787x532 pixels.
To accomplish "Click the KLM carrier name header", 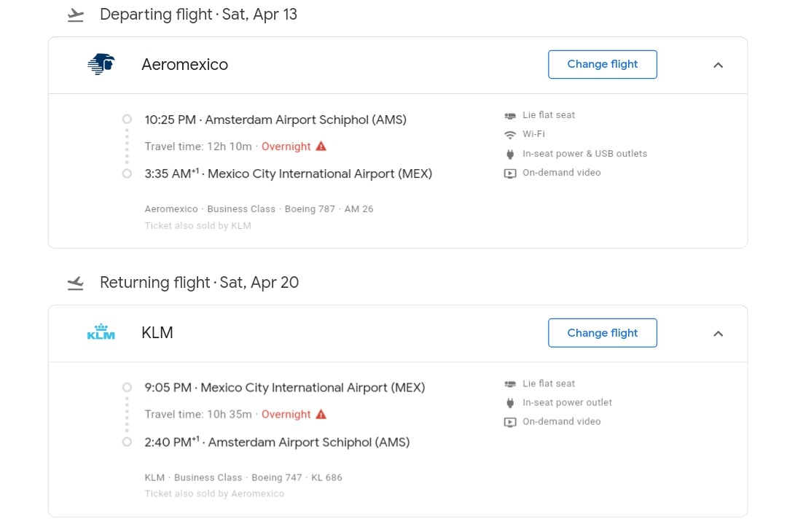I will (157, 333).
